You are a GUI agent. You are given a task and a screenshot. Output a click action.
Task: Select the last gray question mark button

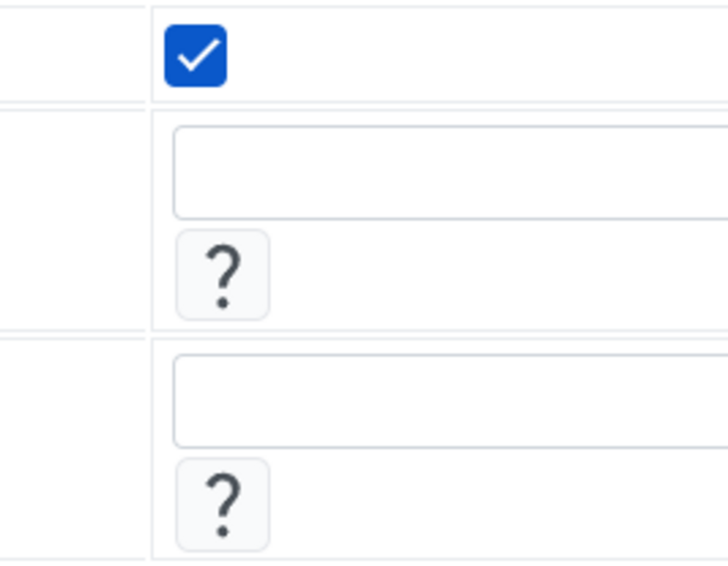click(223, 505)
